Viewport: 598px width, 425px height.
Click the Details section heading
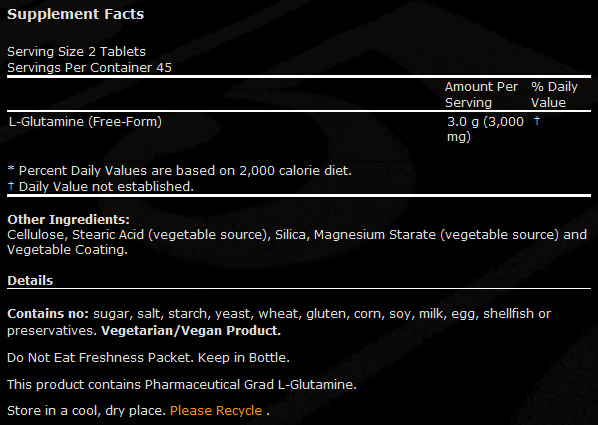click(30, 280)
